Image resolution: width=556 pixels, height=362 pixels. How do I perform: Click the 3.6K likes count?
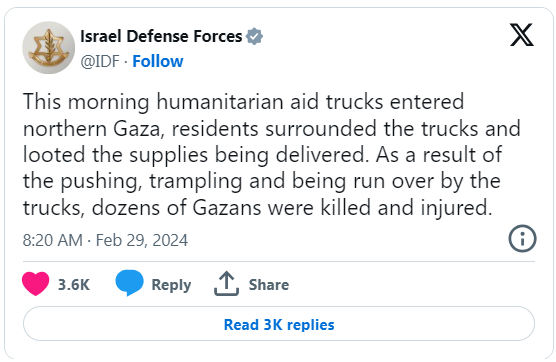[x=74, y=285]
